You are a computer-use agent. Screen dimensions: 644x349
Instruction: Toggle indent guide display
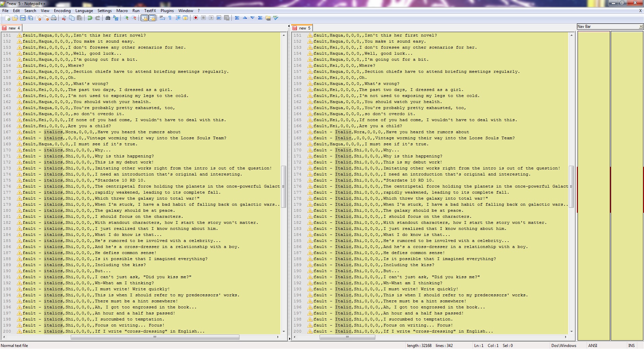[178, 18]
